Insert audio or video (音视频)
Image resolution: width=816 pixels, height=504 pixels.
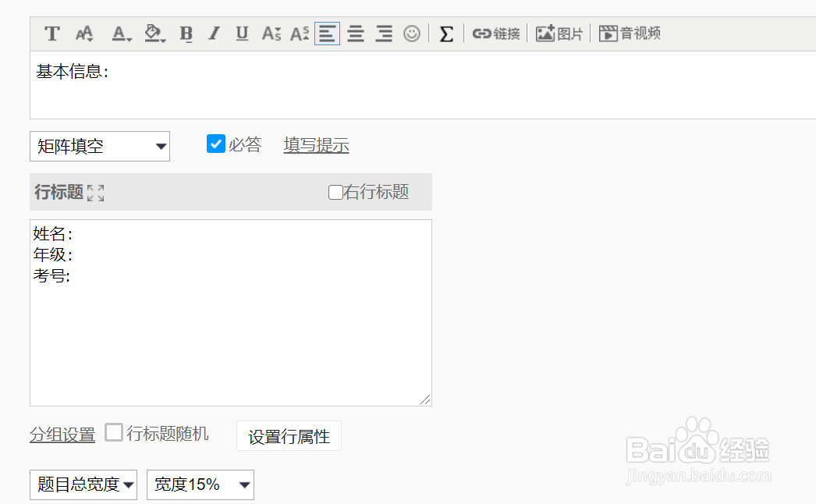coord(630,34)
